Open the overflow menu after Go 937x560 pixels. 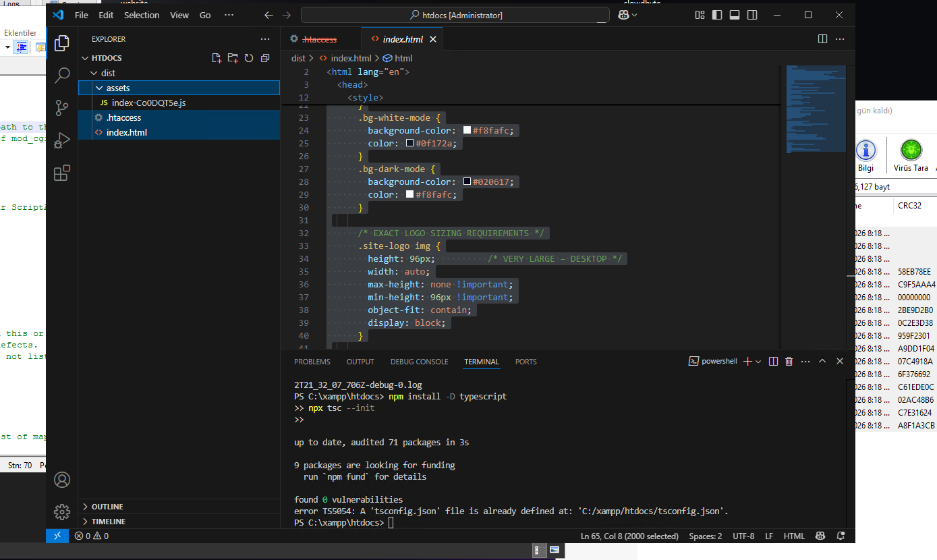click(229, 15)
